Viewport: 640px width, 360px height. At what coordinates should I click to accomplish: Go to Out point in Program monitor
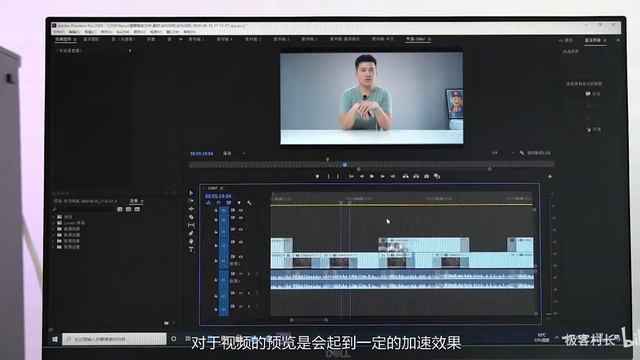pyautogui.click(x=393, y=176)
